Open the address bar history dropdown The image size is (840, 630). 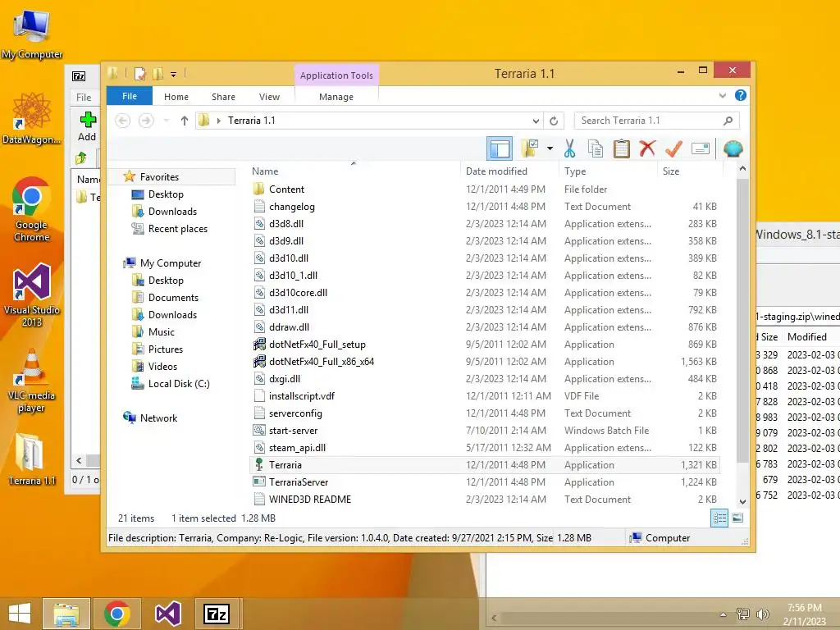coord(536,121)
